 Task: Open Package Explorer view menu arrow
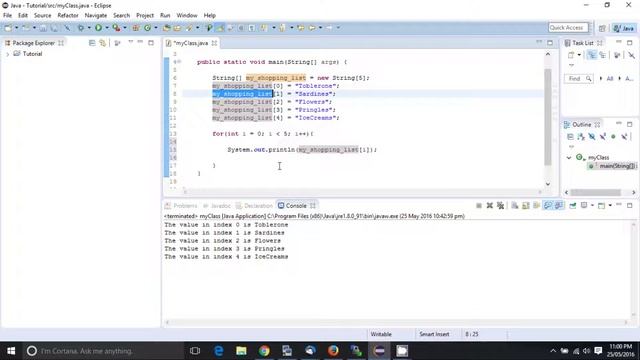131,42
